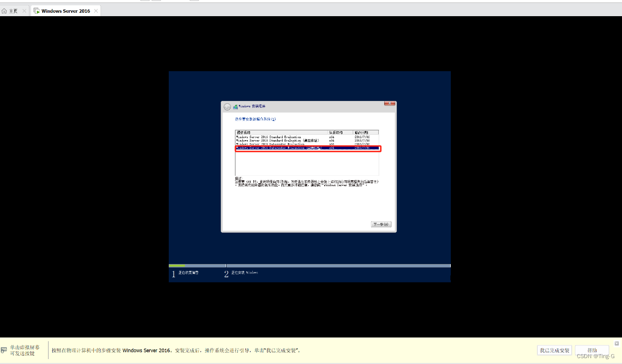
Task: Click the 我已完成安装 button
Action: pos(554,350)
